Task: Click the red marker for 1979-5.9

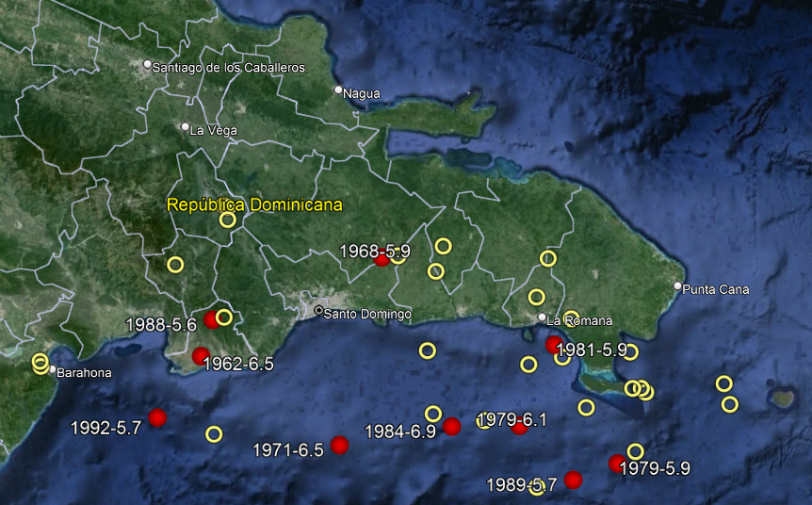Action: [617, 463]
